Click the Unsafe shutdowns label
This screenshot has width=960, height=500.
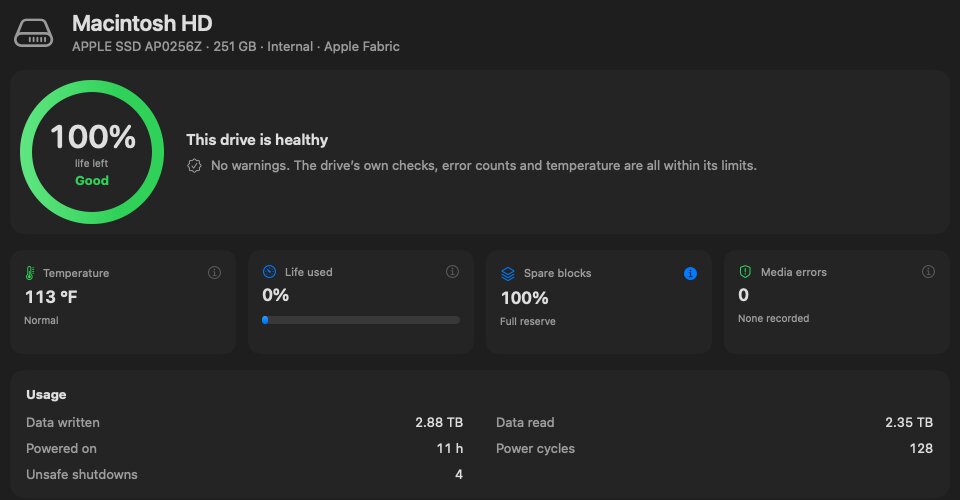click(81, 474)
